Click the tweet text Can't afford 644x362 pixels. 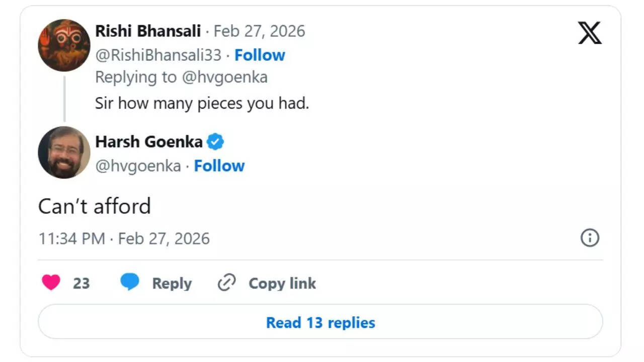pos(94,206)
